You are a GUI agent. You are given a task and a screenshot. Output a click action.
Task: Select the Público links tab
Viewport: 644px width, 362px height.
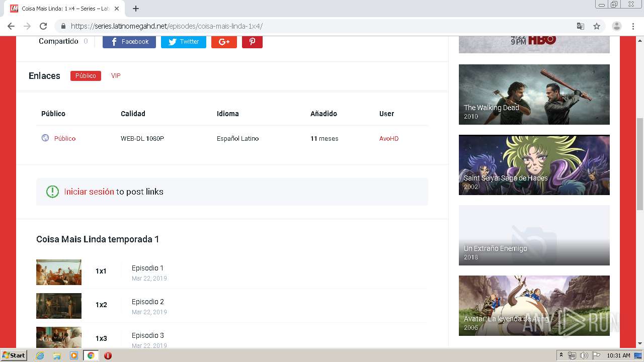coord(86,76)
